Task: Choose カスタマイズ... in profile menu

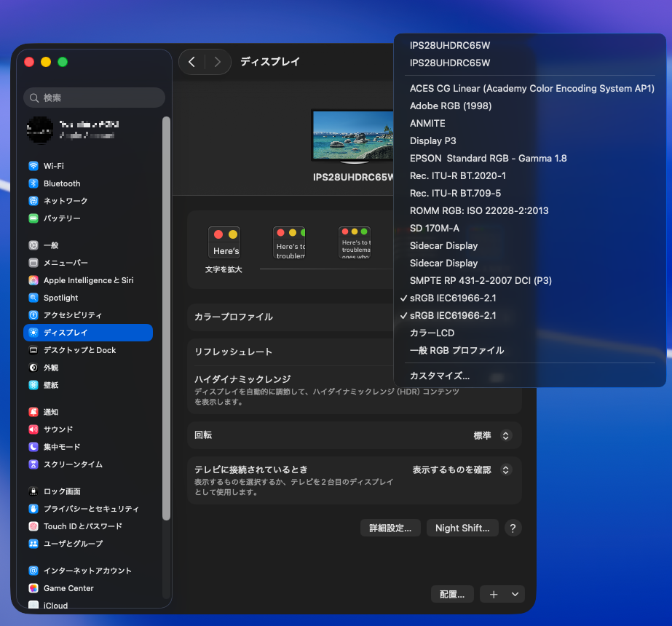Action: [x=439, y=376]
